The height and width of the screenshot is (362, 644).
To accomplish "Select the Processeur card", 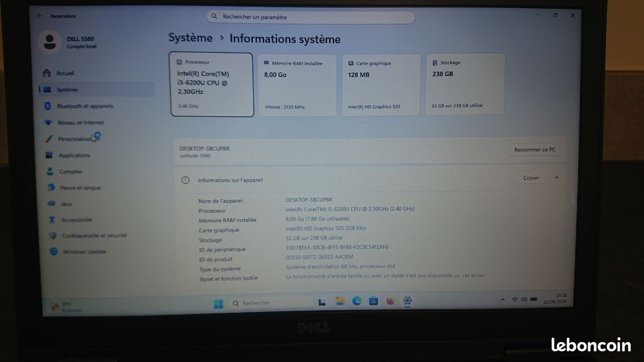I will 212,84.
